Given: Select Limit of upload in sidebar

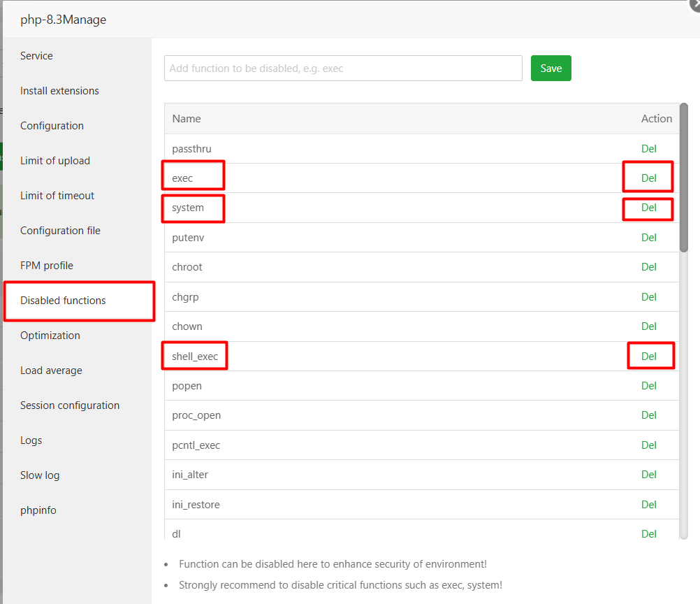Looking at the screenshot, I should pos(55,161).
